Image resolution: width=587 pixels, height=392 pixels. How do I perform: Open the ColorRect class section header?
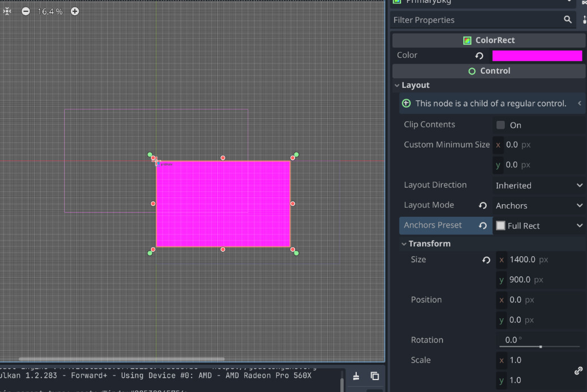[x=488, y=40]
